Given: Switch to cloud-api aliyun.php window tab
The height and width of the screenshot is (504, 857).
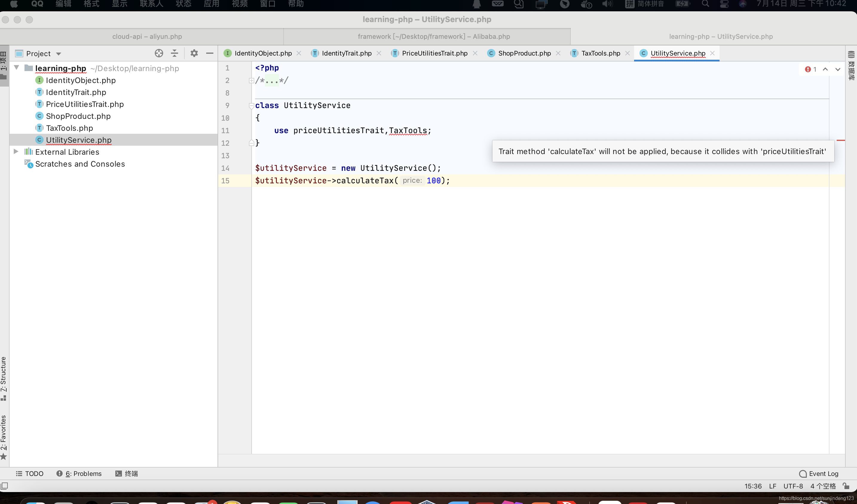Looking at the screenshot, I should pos(147,36).
